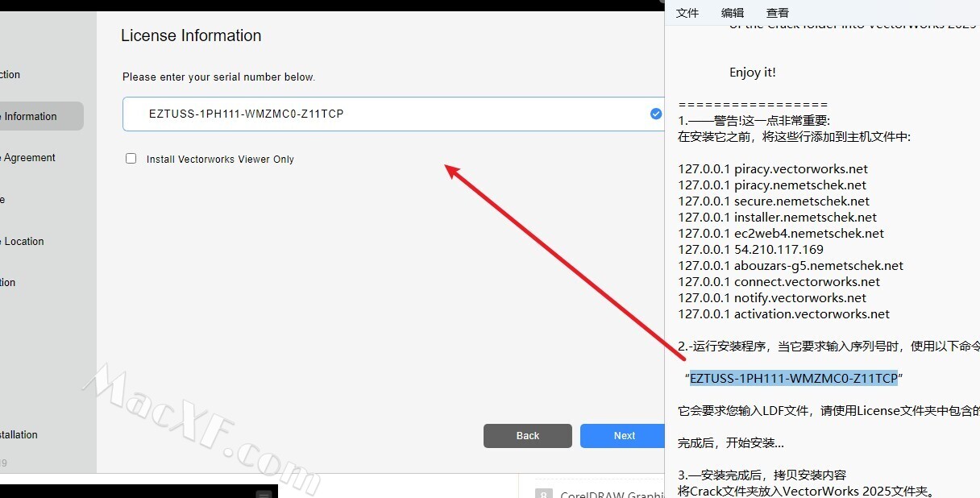Select the Information step in installer sidebar

[x=40, y=116]
